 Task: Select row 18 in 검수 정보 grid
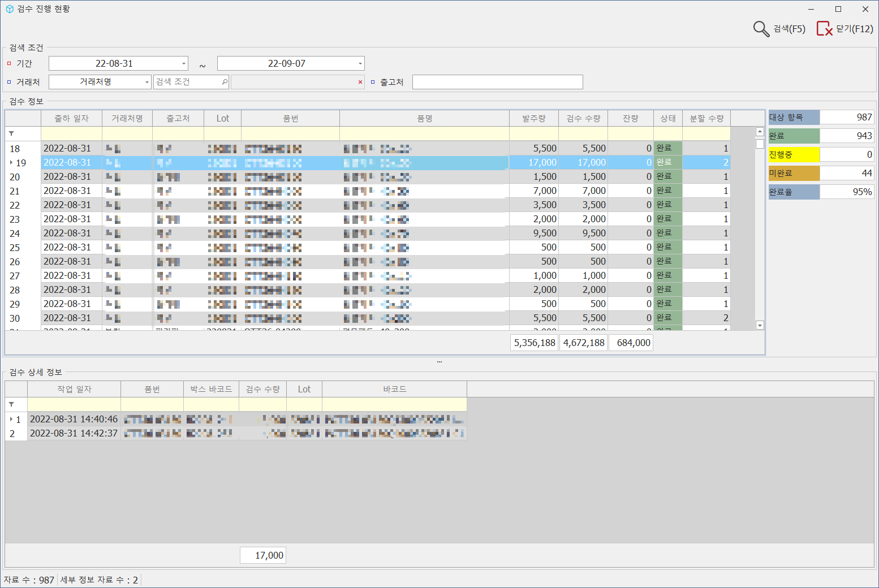click(368, 148)
